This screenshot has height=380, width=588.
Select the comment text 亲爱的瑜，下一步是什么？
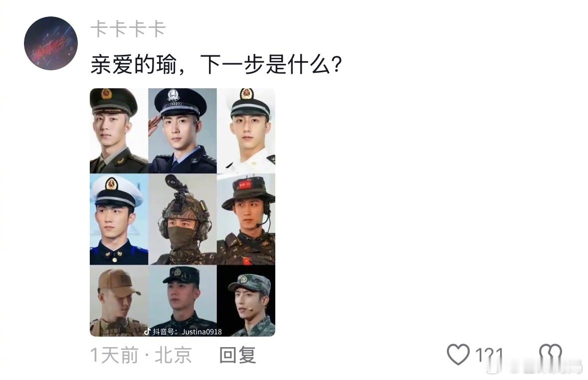tap(216, 64)
